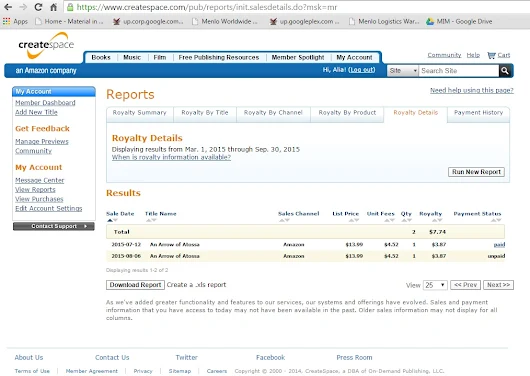Screen dimensions: 530x376
Task: Sort Sale Date ascending arrow
Action: point(109,220)
